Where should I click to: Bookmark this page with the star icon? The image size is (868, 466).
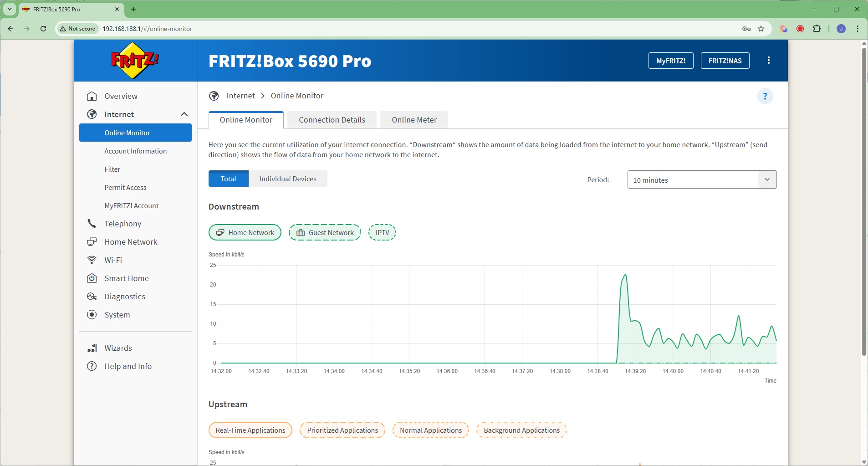pyautogui.click(x=761, y=29)
